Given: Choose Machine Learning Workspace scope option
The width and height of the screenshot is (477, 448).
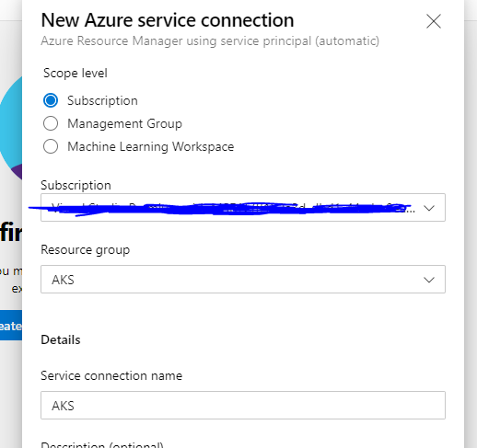Looking at the screenshot, I should (51, 146).
